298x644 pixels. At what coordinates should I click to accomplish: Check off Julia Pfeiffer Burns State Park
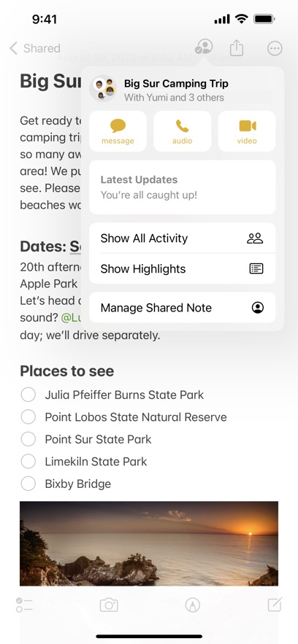point(28,395)
